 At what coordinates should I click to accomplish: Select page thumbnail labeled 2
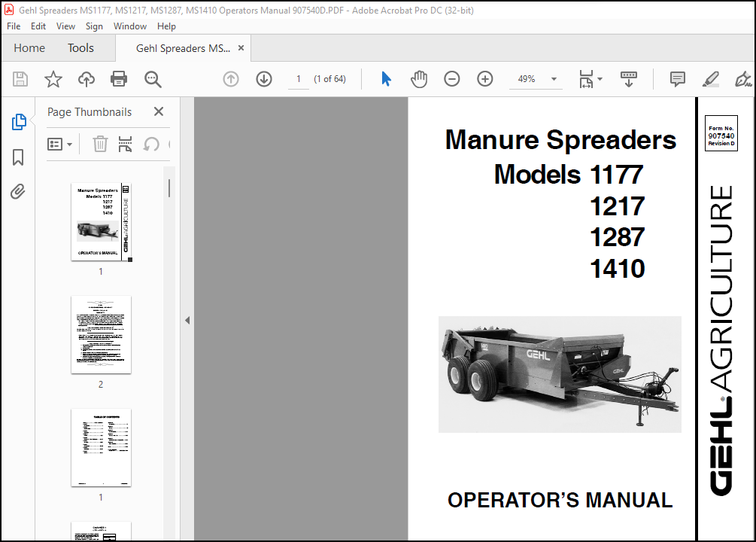pyautogui.click(x=102, y=334)
